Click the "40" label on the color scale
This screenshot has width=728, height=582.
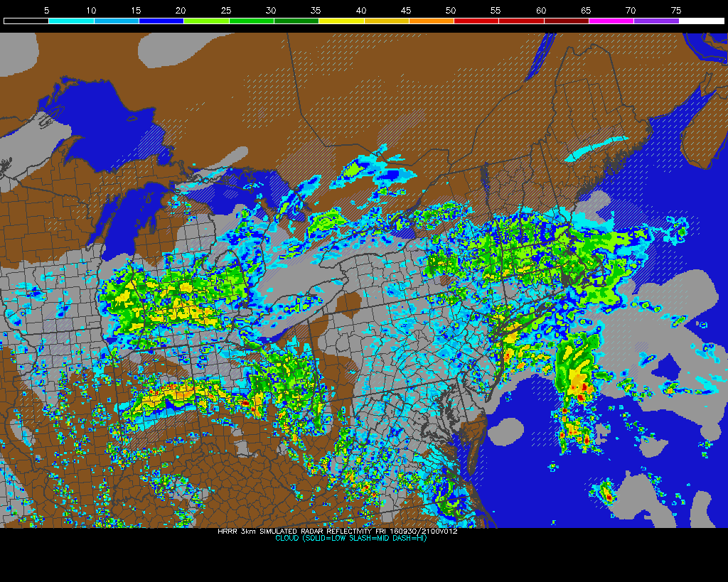pos(361,11)
